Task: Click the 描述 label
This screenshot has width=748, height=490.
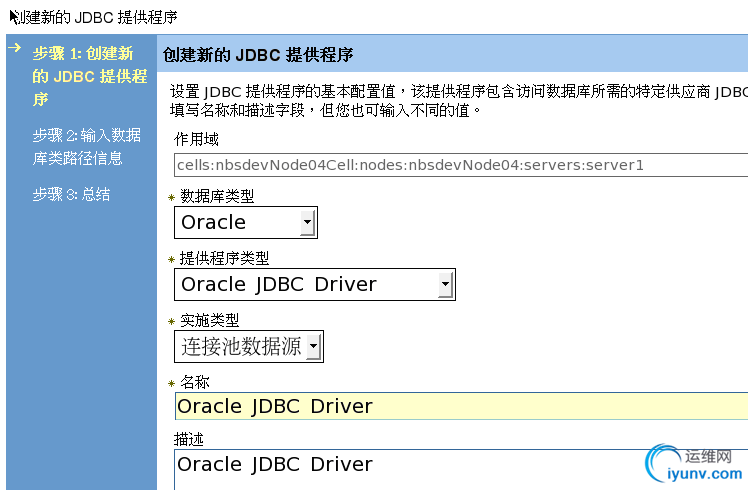Action: [189, 439]
